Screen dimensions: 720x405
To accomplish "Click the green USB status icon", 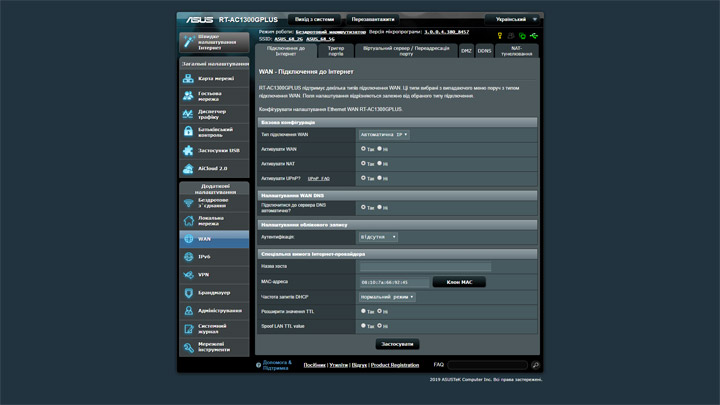I will 534,35.
